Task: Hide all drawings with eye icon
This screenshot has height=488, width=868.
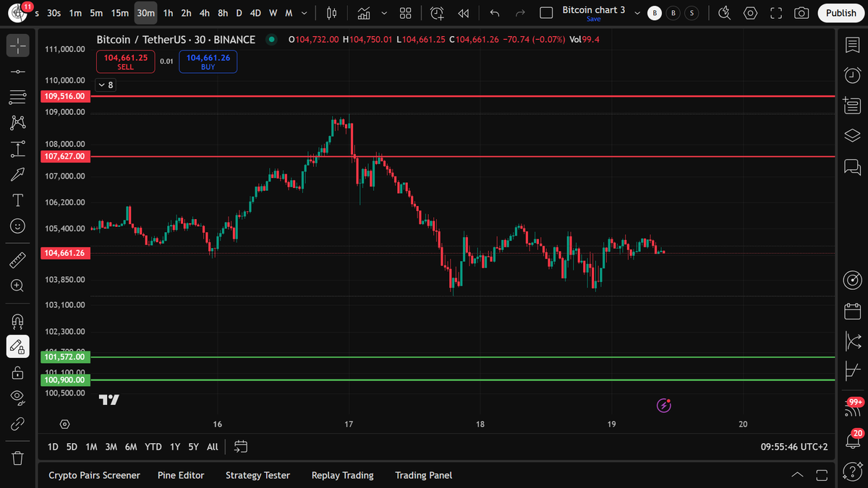Action: (18, 397)
